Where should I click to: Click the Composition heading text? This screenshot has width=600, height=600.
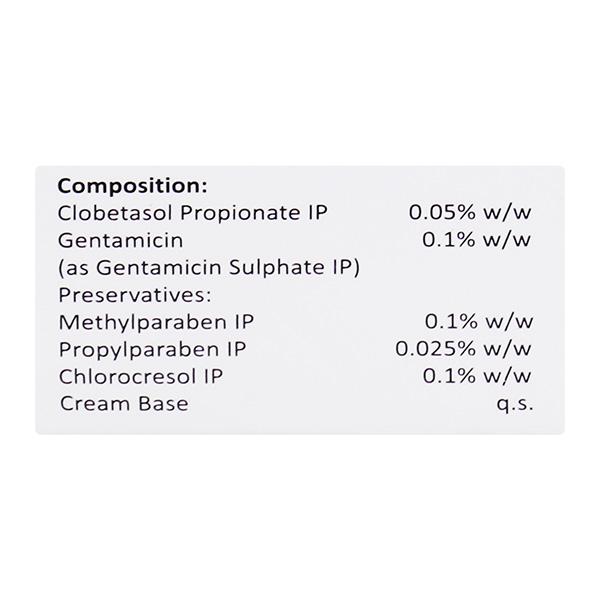point(133,186)
